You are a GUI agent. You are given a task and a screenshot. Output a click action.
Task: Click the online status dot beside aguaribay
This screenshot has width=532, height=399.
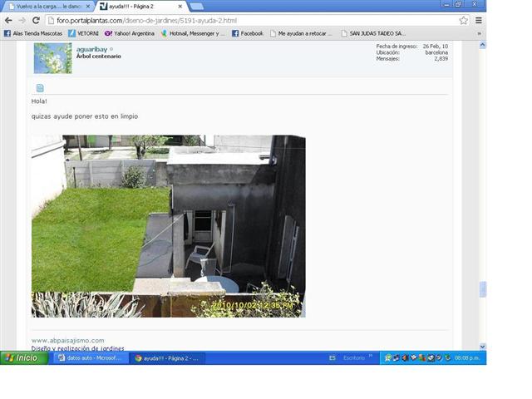pyautogui.click(x=111, y=50)
